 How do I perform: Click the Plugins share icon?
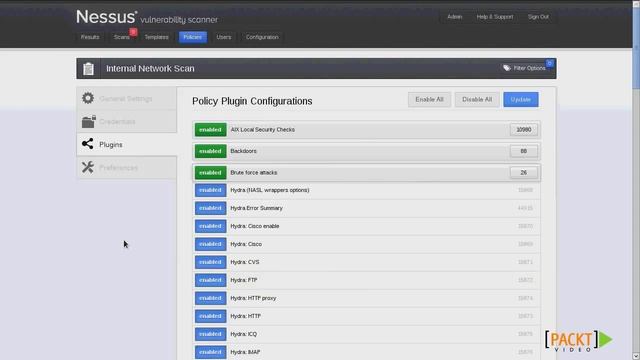point(87,144)
